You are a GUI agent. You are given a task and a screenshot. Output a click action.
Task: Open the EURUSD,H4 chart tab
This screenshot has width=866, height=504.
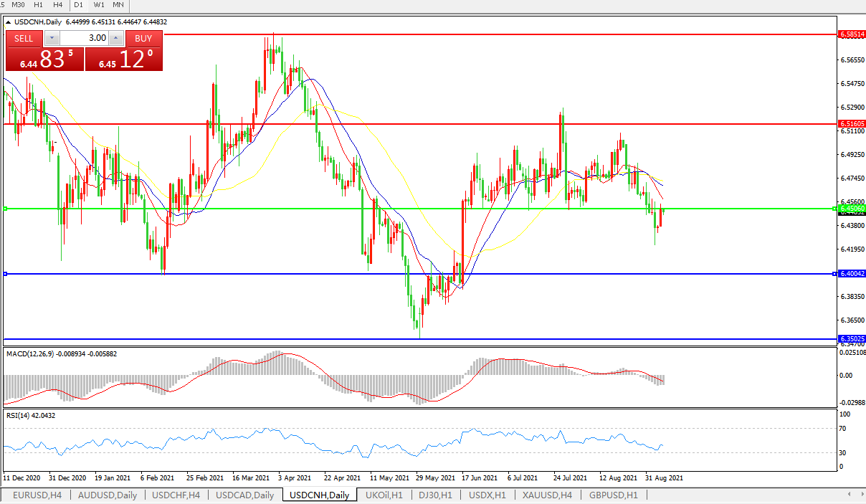point(37,495)
